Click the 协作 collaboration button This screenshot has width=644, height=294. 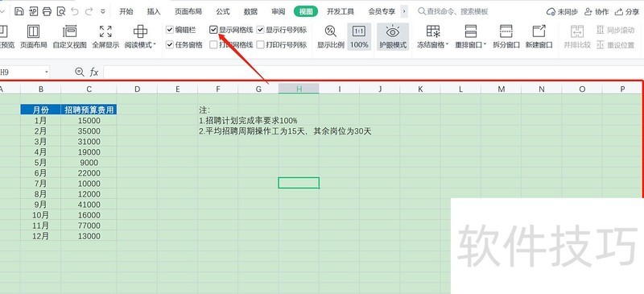click(x=597, y=12)
